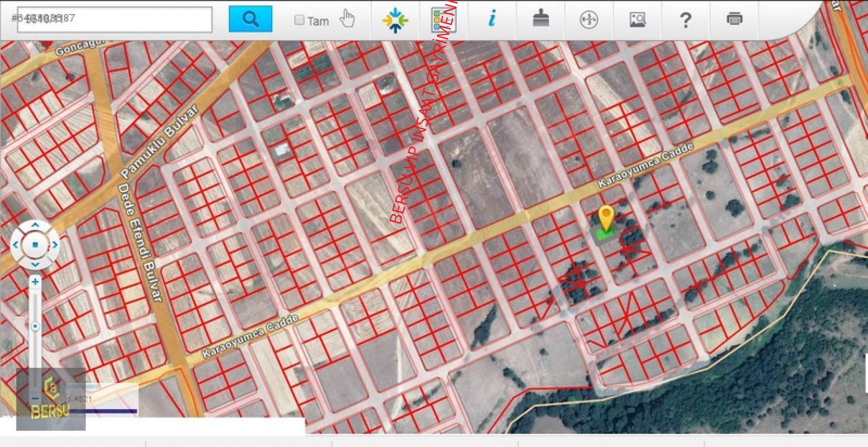This screenshot has width=868, height=447.
Task: Zoom in using the plus button
Action: pyautogui.click(x=35, y=282)
